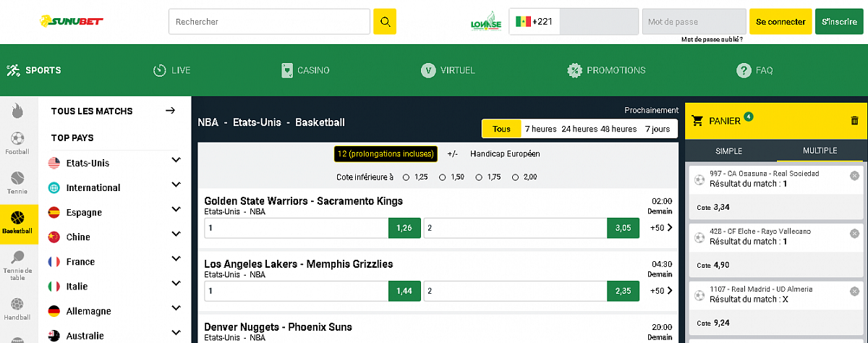Select the 1,75 cote inférieure radio
This screenshot has height=343, width=868.
point(479,177)
